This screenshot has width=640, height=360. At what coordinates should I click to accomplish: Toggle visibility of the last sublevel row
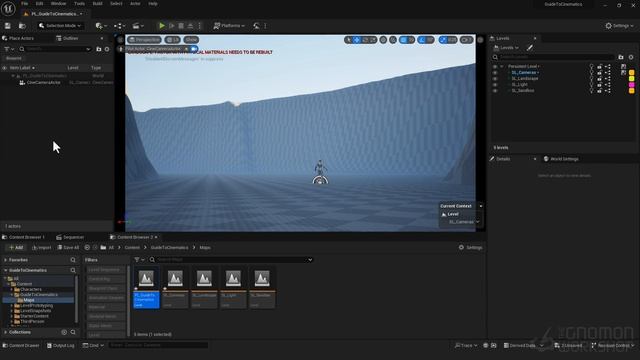(x=495, y=91)
